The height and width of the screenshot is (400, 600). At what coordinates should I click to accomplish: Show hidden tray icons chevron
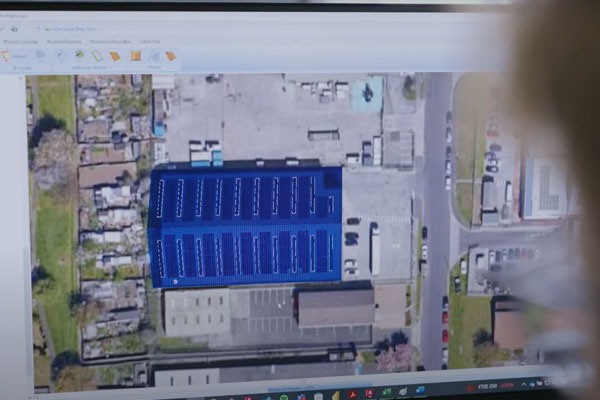[x=524, y=384]
